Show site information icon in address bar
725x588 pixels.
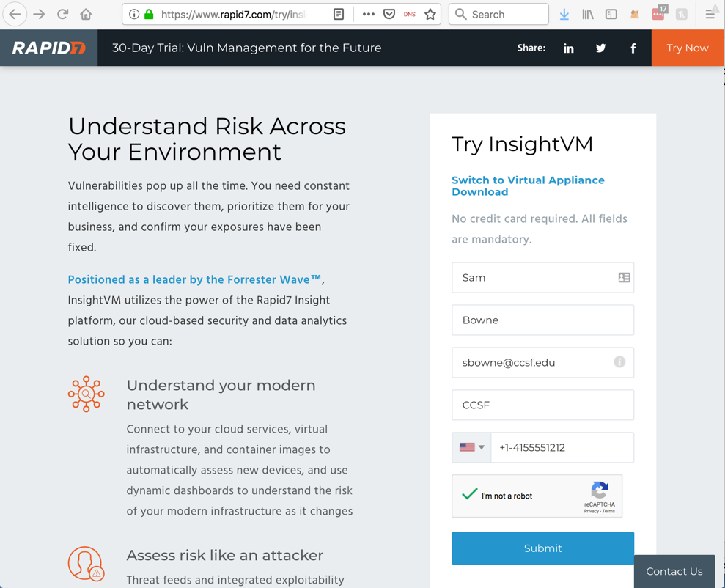point(134,15)
